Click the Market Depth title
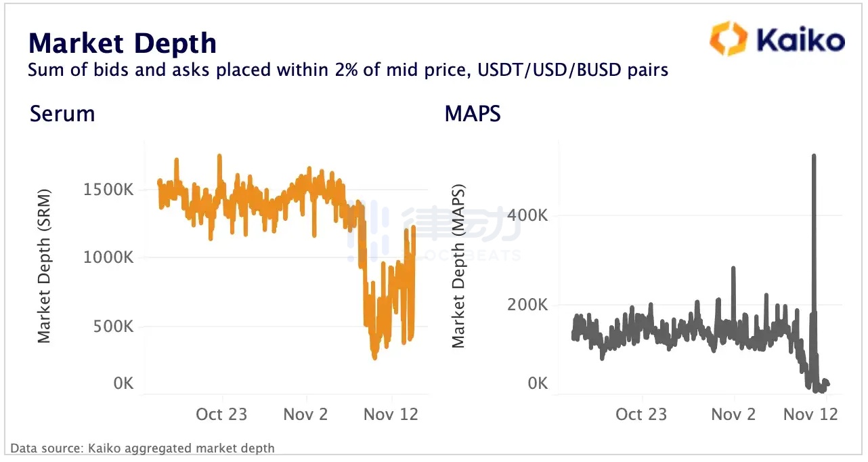Viewport: 868px width, 462px height. (122, 43)
